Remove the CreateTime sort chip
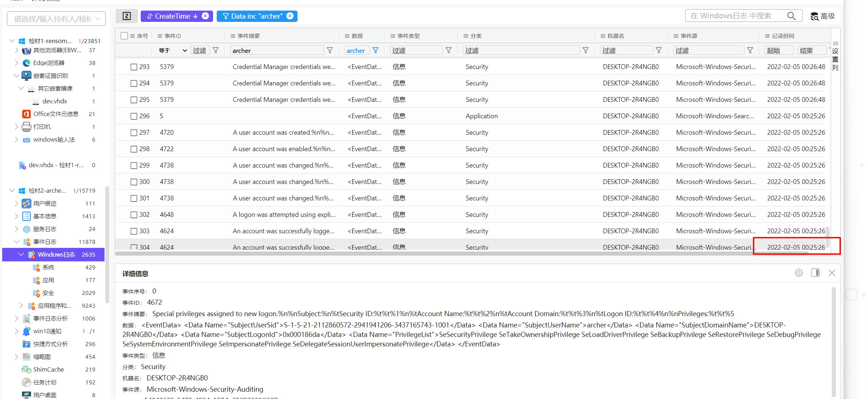Viewport: 868px width, 399px height. (205, 16)
